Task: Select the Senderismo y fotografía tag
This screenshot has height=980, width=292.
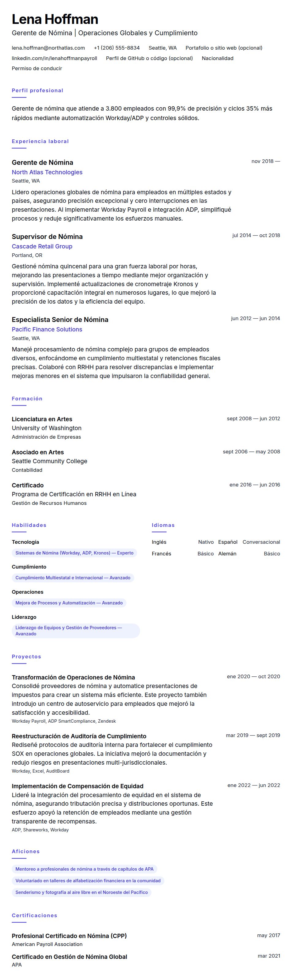Action: (x=82, y=892)
